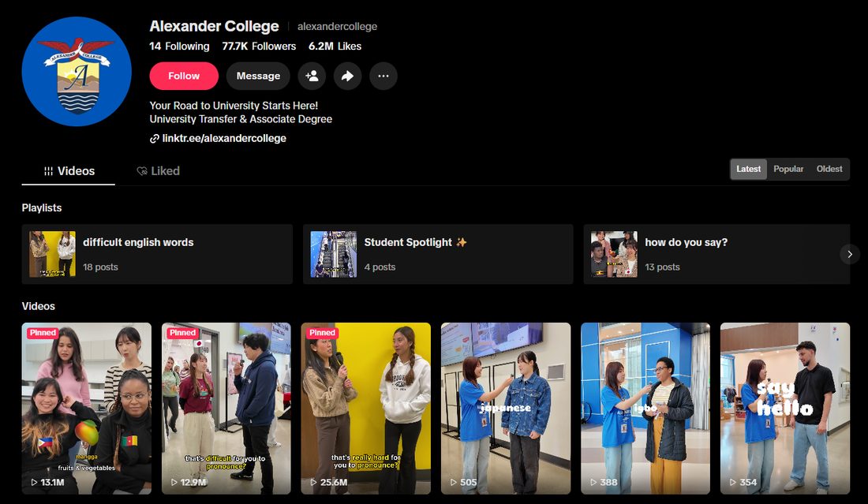Sort videos by Popular

(788, 170)
